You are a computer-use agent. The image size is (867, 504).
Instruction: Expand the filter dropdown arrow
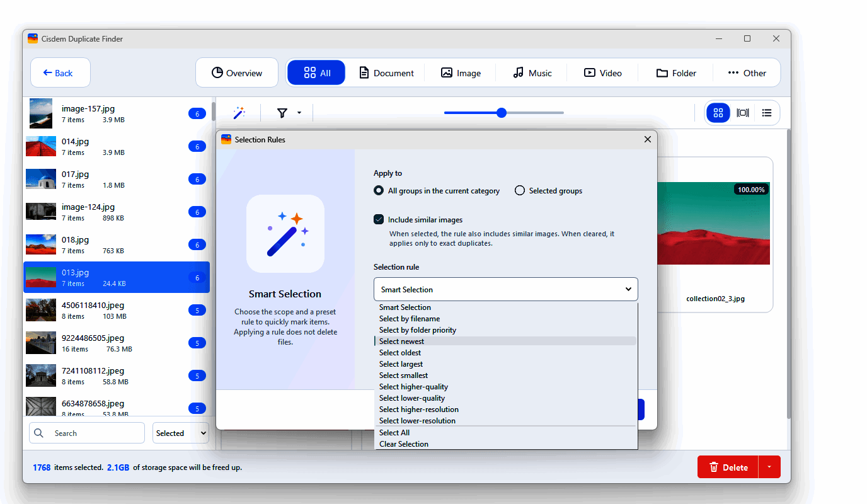click(299, 113)
